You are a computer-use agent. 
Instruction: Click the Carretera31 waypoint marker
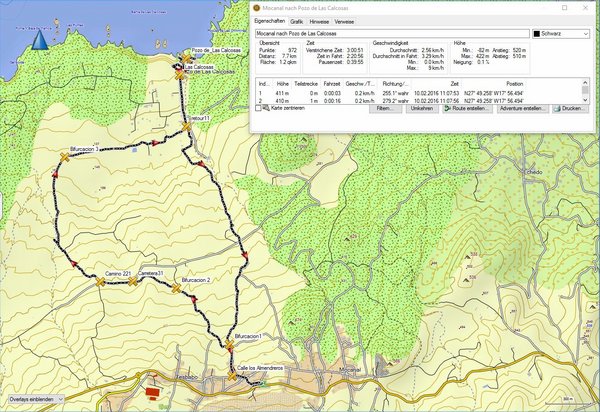point(132,282)
